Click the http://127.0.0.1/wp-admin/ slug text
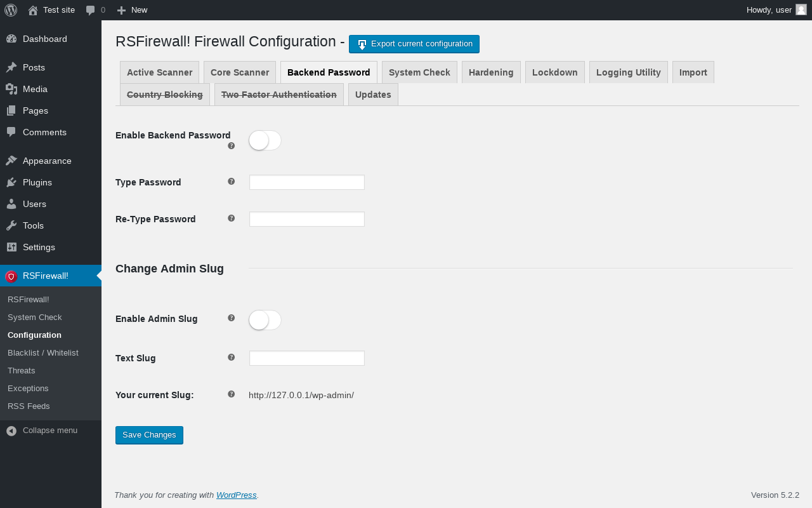This screenshot has height=508, width=812. [x=301, y=395]
